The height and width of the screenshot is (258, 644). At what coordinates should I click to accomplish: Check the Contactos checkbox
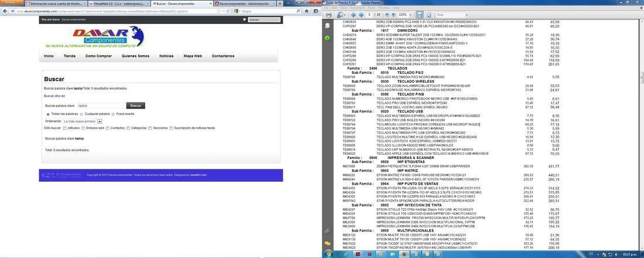(x=108, y=128)
